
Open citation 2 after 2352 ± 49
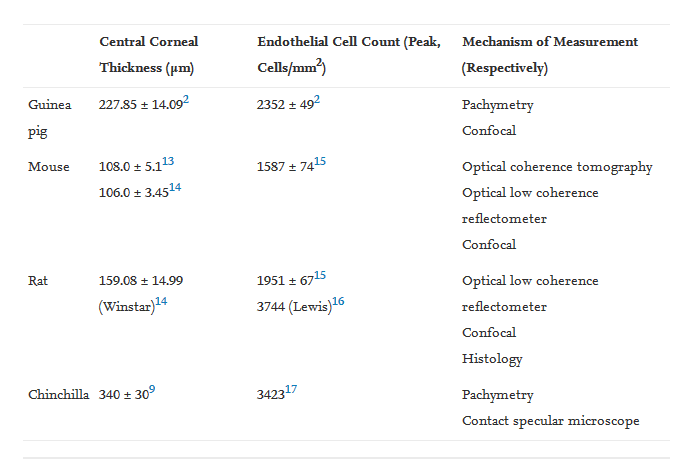[316, 100]
